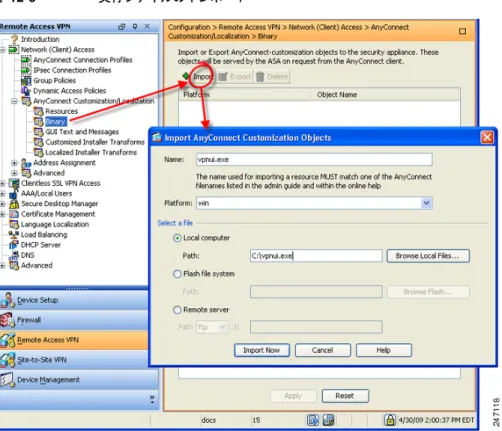The height and width of the screenshot is (431, 502).
Task: Click the Resources node icon
Action: coord(38,111)
